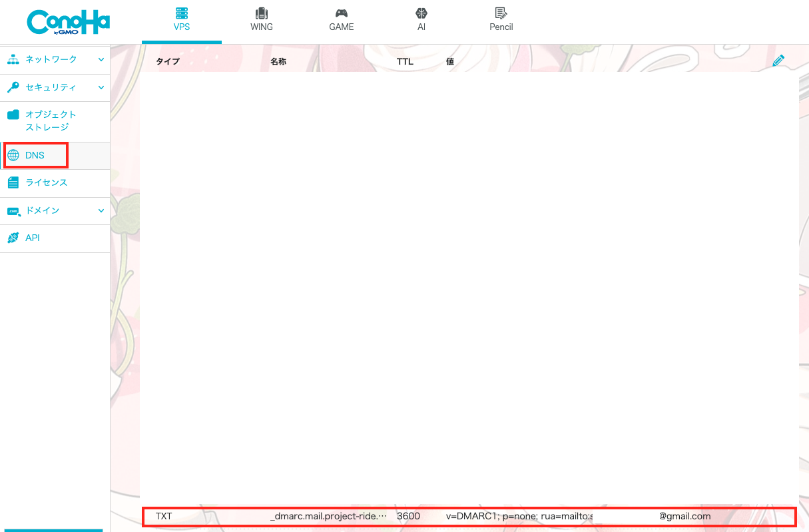Click the 名称 column header
Screen dimensions: 809x532
[x=278, y=62]
